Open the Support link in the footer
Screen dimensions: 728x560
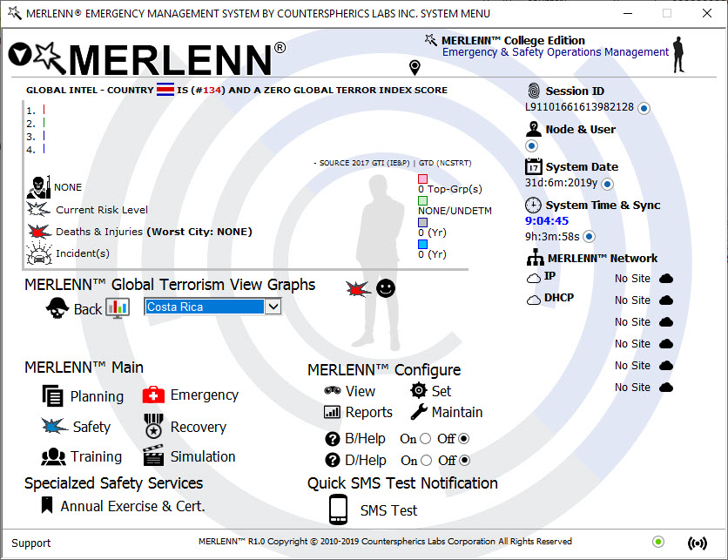pos(30,543)
